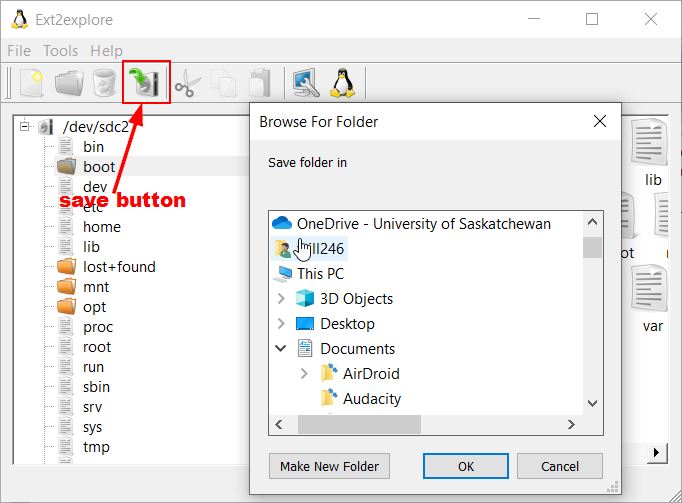Click the horizontal scroll right arrow
Image resolution: width=682 pixels, height=503 pixels.
pos(571,424)
